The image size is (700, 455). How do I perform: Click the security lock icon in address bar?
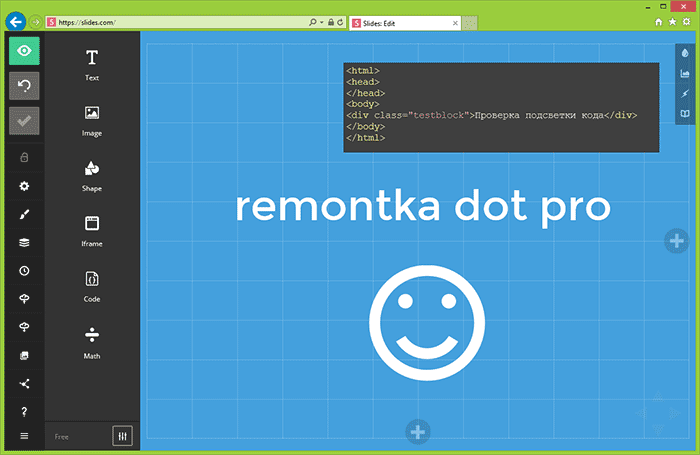coord(331,22)
